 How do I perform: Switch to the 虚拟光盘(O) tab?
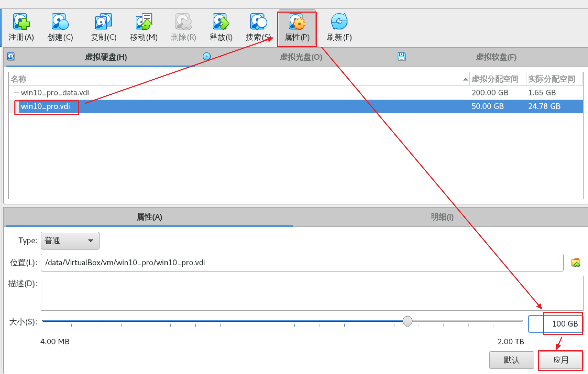(x=301, y=57)
